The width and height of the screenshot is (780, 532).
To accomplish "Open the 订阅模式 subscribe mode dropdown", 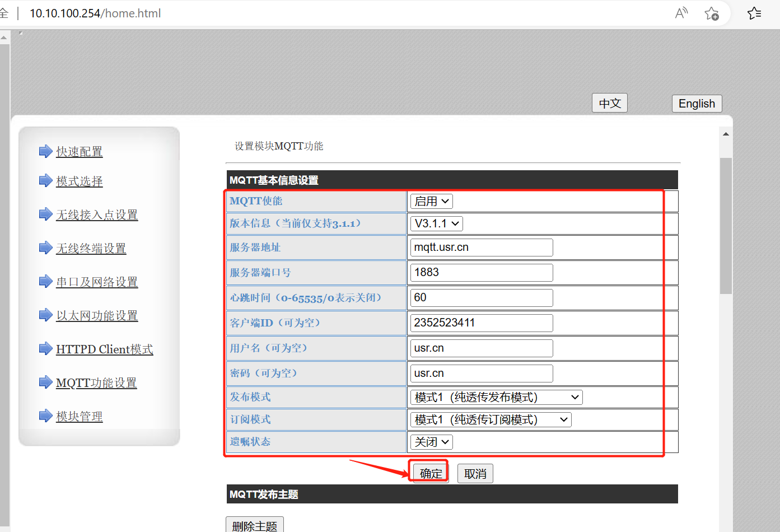I will (x=491, y=419).
